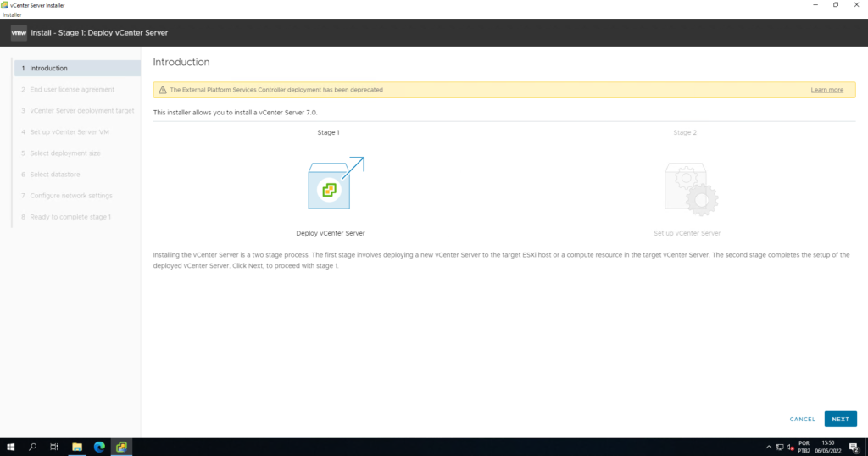Launch Microsoft Edge from the taskbar
The width and height of the screenshot is (868, 456).
(x=99, y=447)
